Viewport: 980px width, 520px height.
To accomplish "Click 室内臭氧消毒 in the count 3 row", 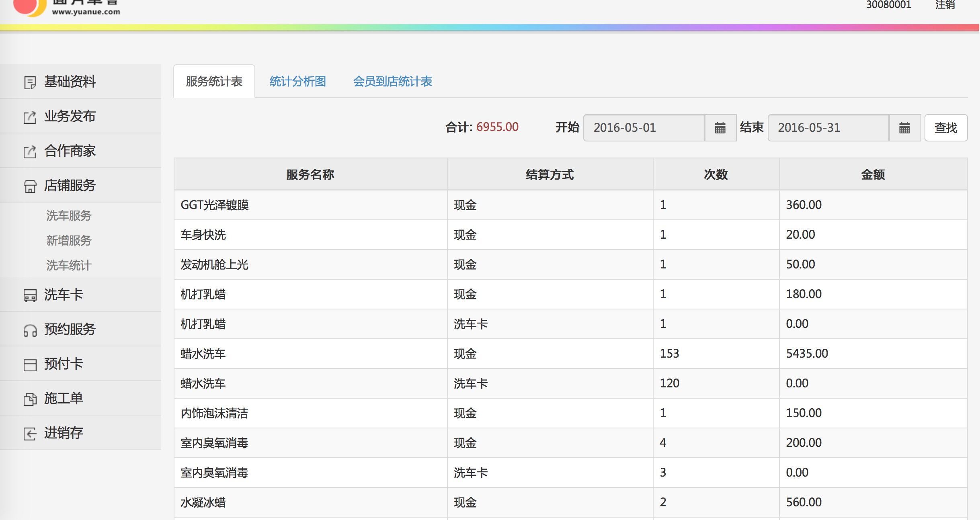I will click(x=214, y=473).
